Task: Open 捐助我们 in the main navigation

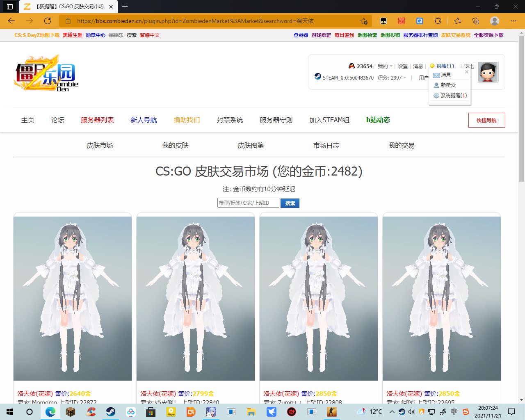Action: pyautogui.click(x=187, y=120)
